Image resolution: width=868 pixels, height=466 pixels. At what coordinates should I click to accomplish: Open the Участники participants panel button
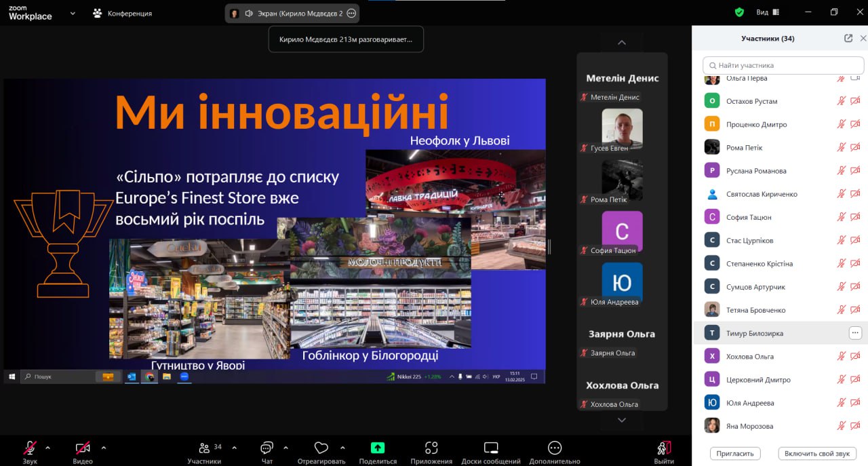pos(204,452)
